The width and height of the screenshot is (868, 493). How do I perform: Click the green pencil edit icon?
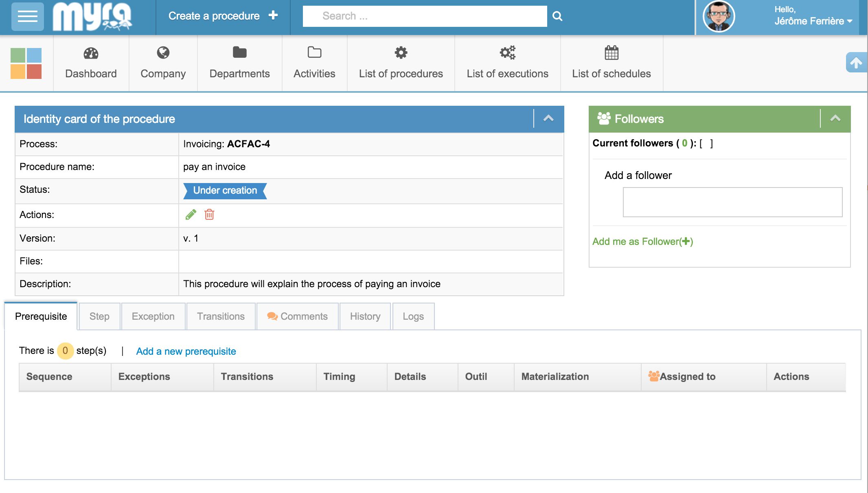click(191, 215)
